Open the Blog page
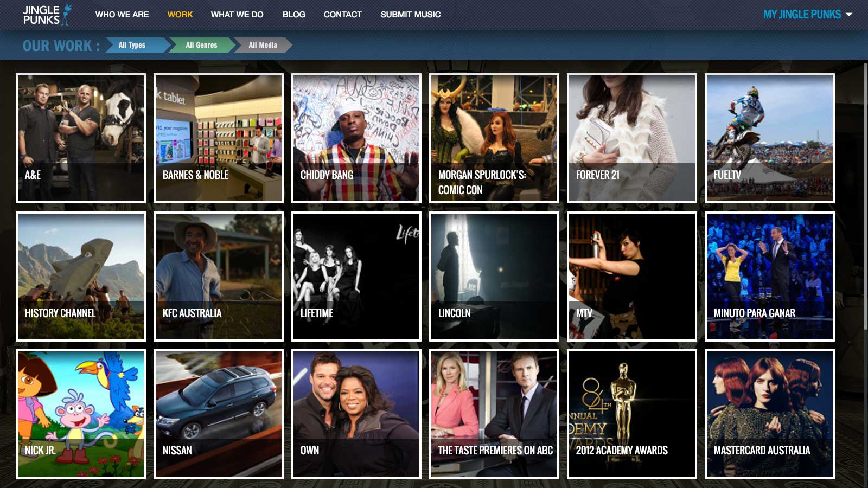This screenshot has height=488, width=868. click(x=294, y=15)
